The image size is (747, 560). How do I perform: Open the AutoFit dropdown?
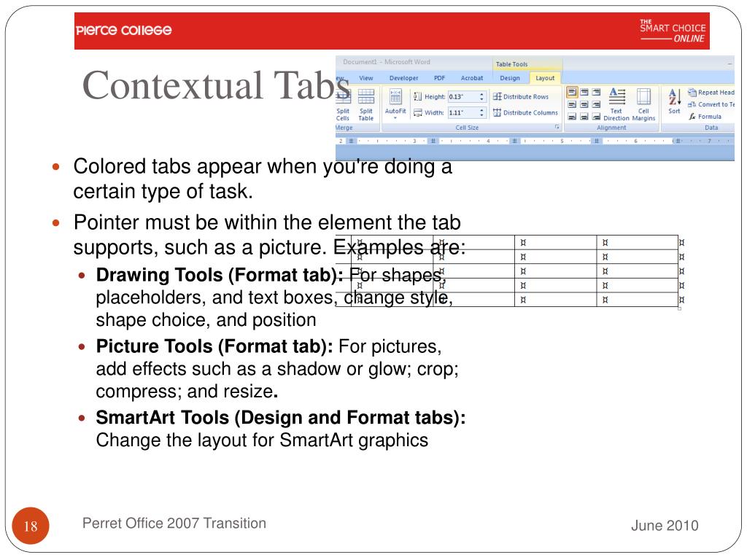click(x=395, y=104)
